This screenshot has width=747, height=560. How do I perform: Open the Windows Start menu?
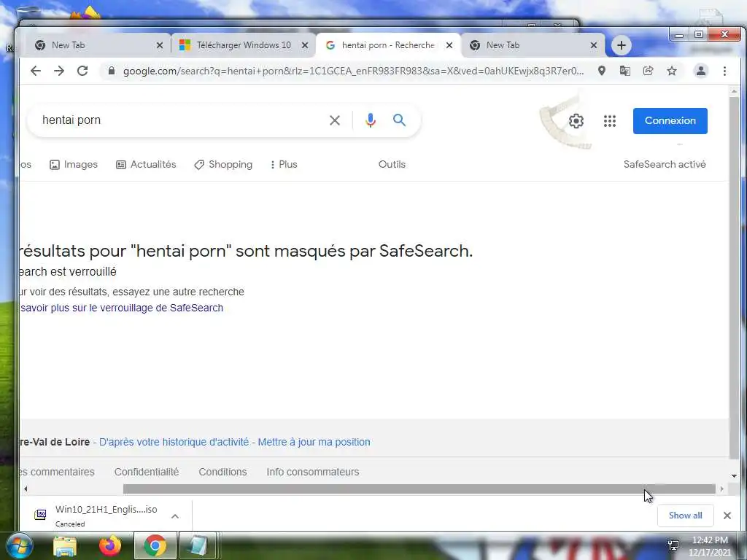[x=19, y=545]
